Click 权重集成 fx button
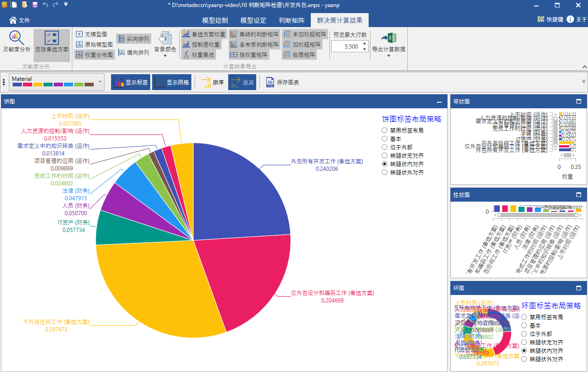The image size is (588, 372). click(x=199, y=55)
